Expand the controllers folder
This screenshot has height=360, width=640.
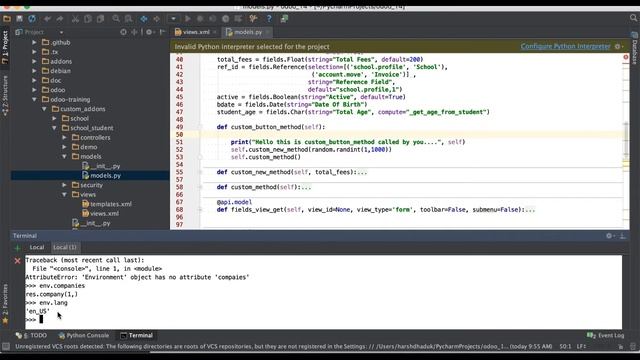(x=64, y=138)
